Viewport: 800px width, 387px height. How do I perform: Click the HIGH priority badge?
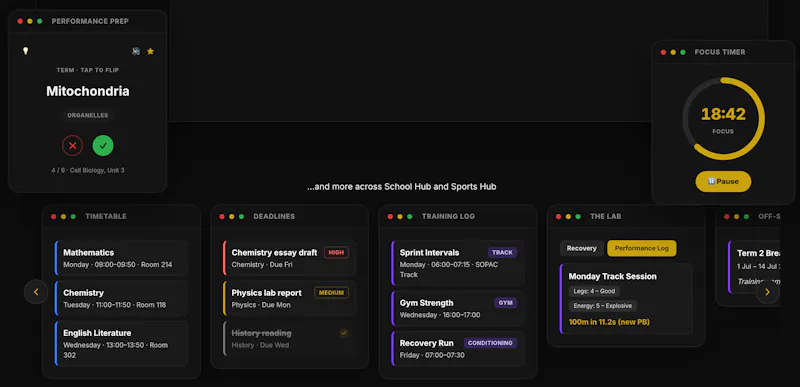(336, 252)
